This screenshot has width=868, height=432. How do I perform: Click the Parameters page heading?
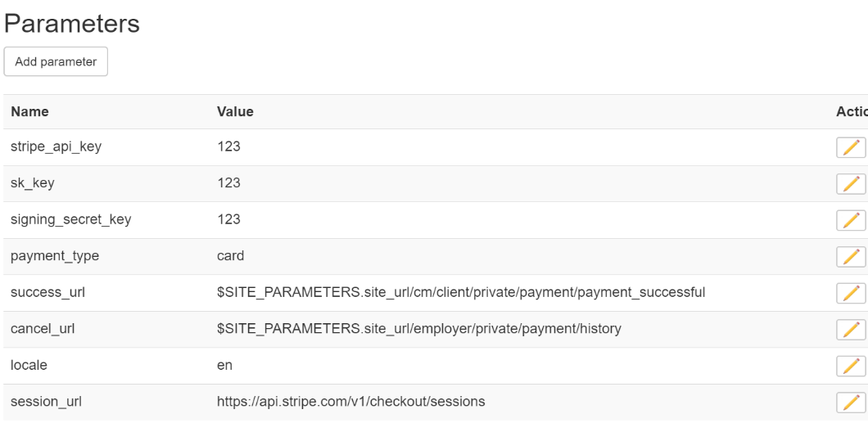pyautogui.click(x=72, y=25)
